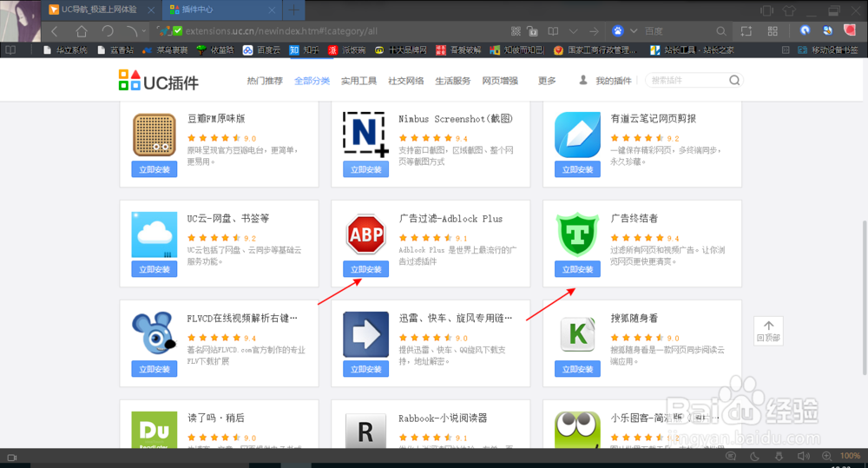The image size is (868, 468).
Task: Open the 华立系统 bookmark
Action: click(x=65, y=49)
